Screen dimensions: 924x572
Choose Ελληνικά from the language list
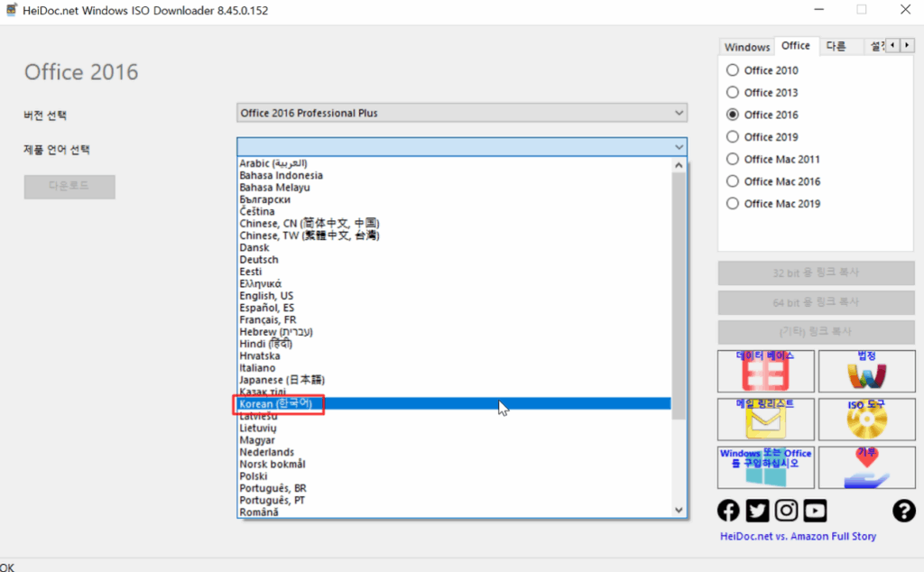[x=455, y=284]
